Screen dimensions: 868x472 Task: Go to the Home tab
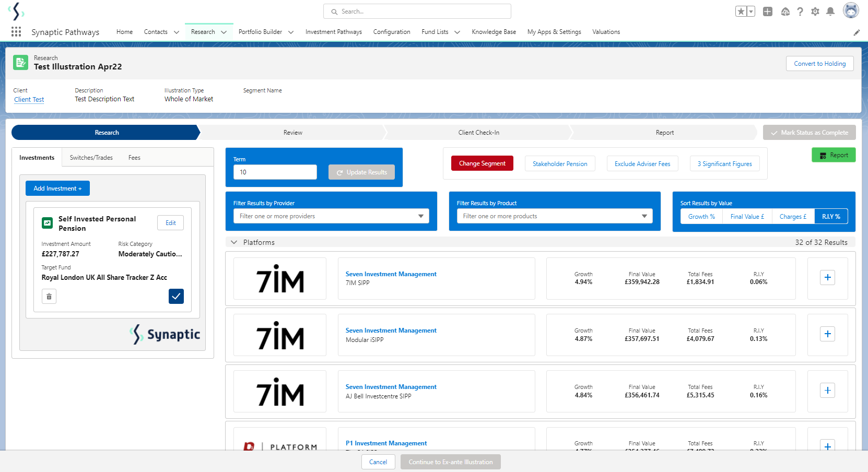click(124, 32)
